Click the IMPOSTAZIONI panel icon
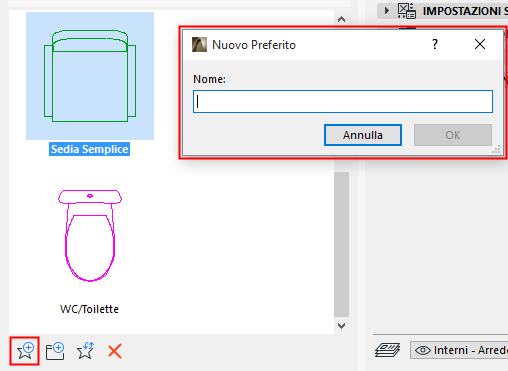 click(x=406, y=11)
